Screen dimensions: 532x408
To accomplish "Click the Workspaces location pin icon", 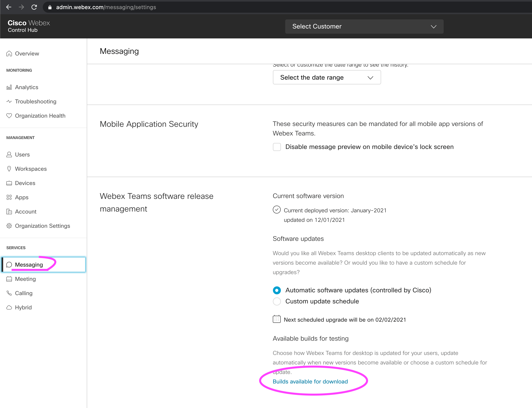I will coord(9,169).
